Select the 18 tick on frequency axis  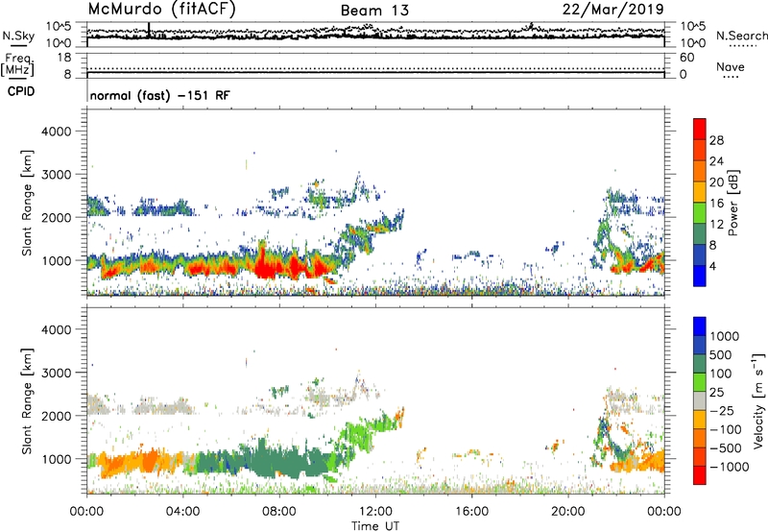[64, 58]
